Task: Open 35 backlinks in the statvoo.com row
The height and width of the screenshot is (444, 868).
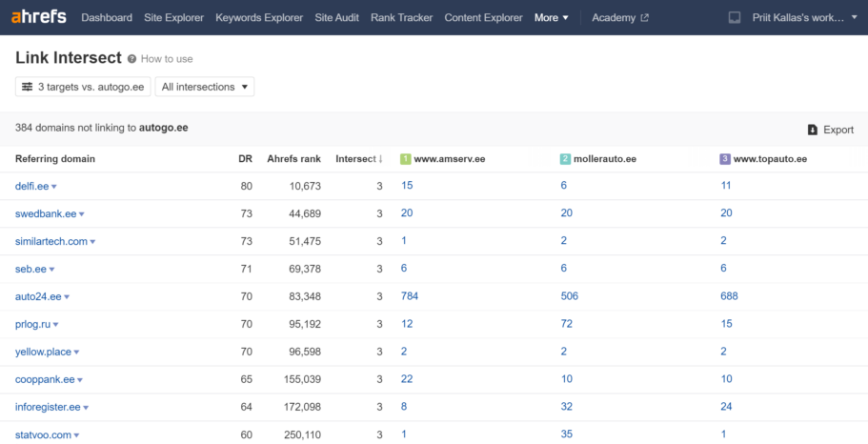Action: pos(566,434)
